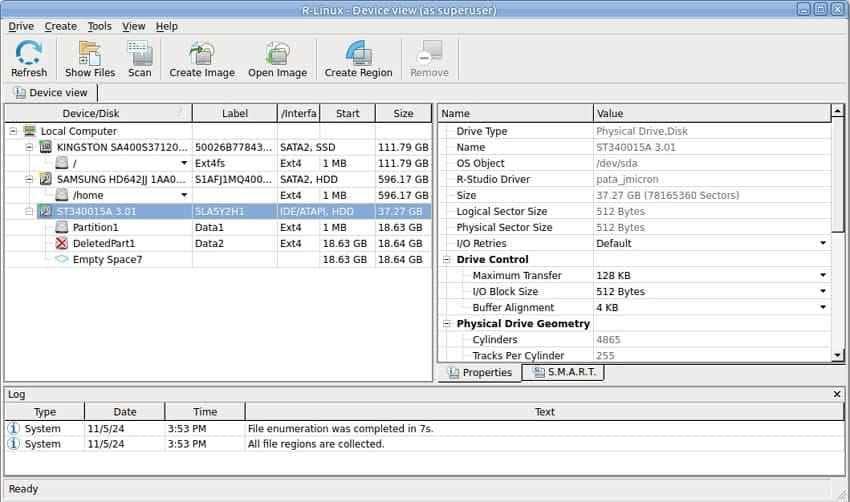
Task: Open the Maximum Transfer dropdown
Action: (x=823, y=275)
